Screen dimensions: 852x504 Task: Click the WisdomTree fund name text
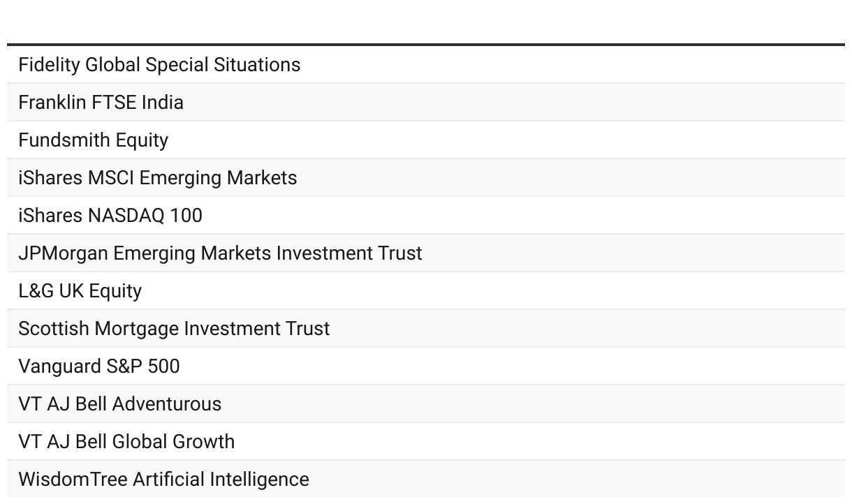tap(163, 480)
